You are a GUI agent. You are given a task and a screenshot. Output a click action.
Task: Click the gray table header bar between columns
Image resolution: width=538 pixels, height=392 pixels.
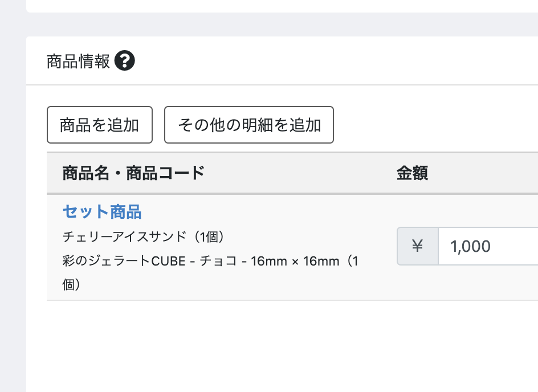coord(299,173)
